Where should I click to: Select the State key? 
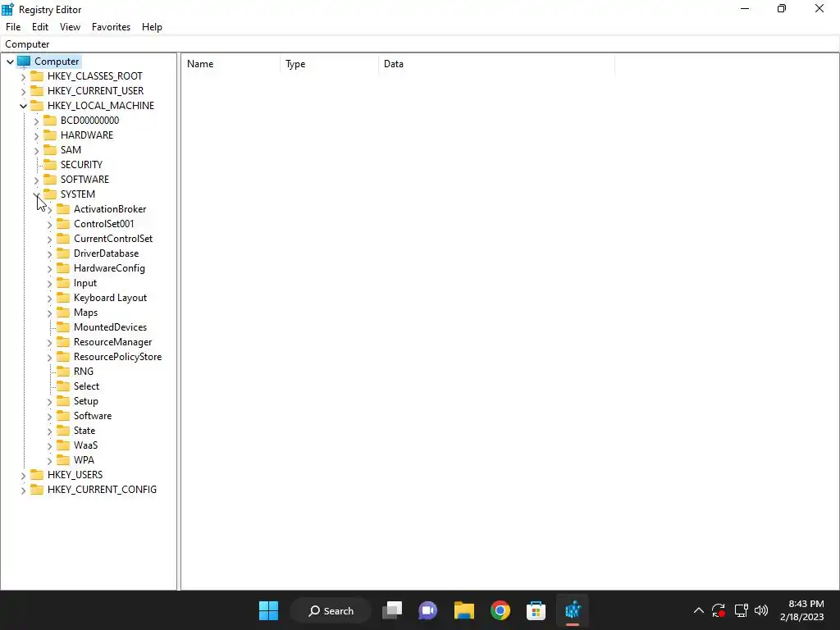click(84, 431)
